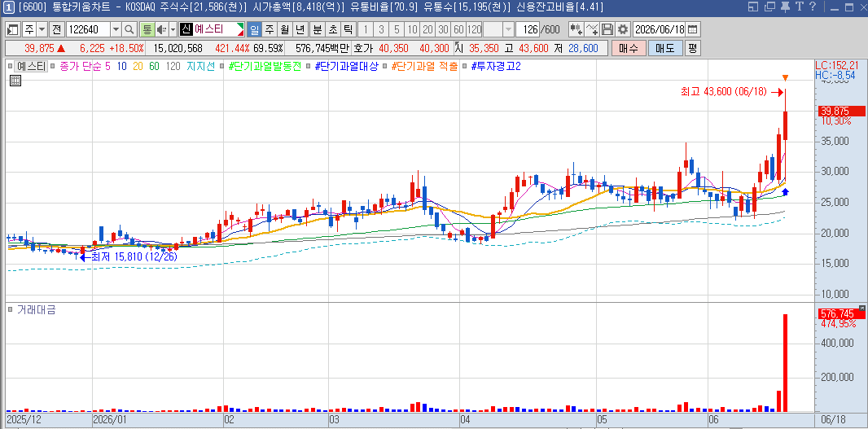
Task: Choose the 60 interval button
Action: [459, 29]
